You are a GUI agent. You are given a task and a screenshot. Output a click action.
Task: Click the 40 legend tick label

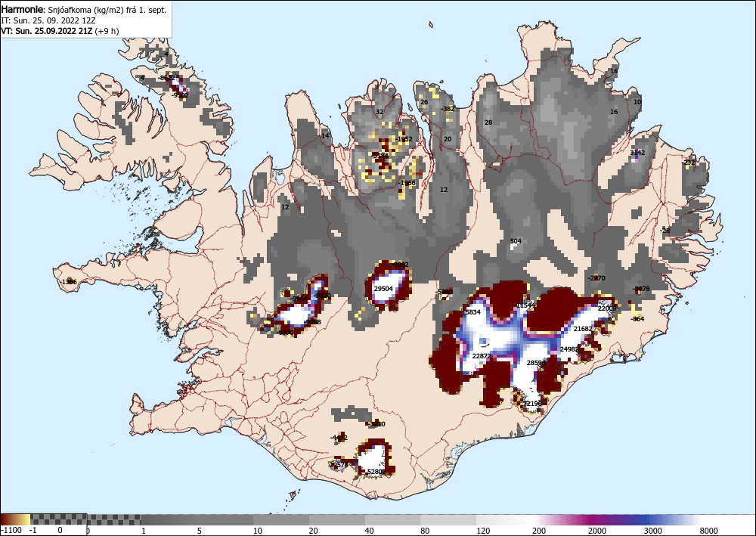pyautogui.click(x=369, y=531)
